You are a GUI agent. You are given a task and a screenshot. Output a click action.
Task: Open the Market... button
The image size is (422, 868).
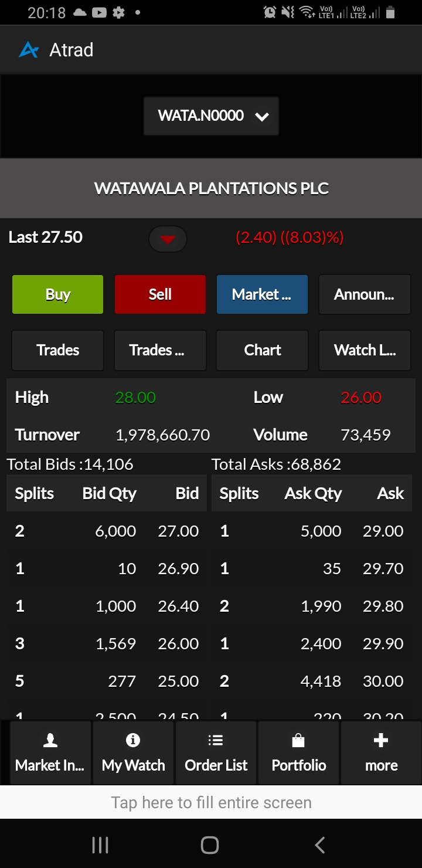click(262, 294)
